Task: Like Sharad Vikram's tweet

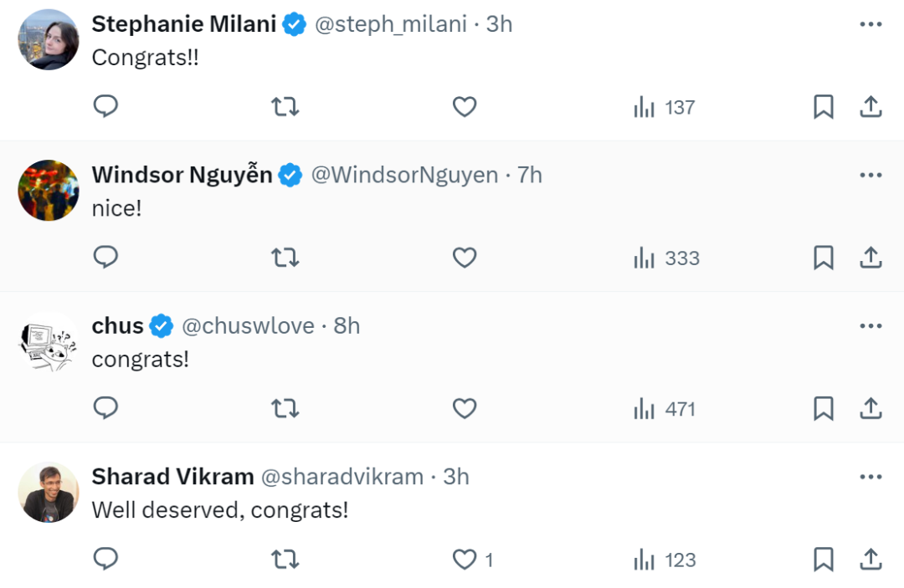Action: 465,560
